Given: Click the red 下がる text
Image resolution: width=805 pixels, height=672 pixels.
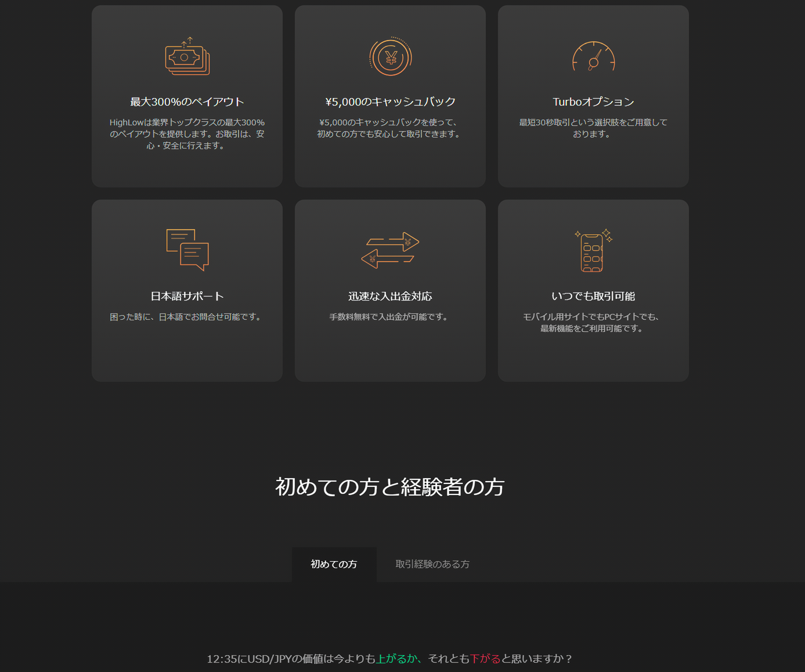Looking at the screenshot, I should tap(485, 659).
